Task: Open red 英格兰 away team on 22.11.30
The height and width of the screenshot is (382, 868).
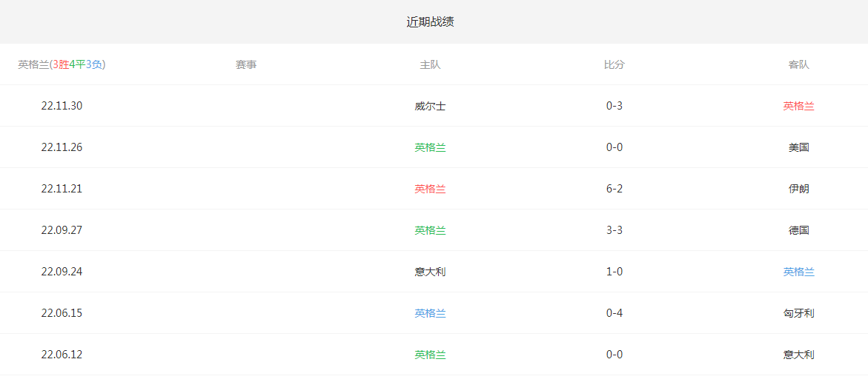Action: [799, 106]
